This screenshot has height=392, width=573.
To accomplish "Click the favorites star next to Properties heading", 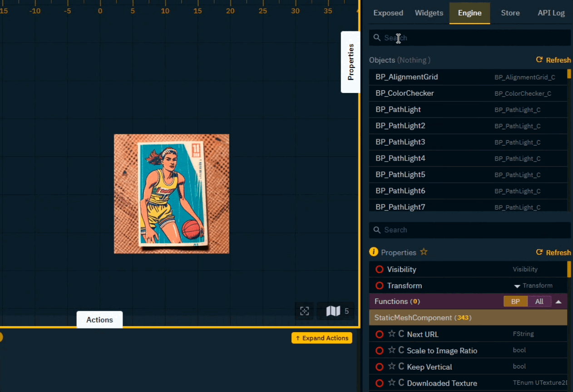I will coord(424,252).
